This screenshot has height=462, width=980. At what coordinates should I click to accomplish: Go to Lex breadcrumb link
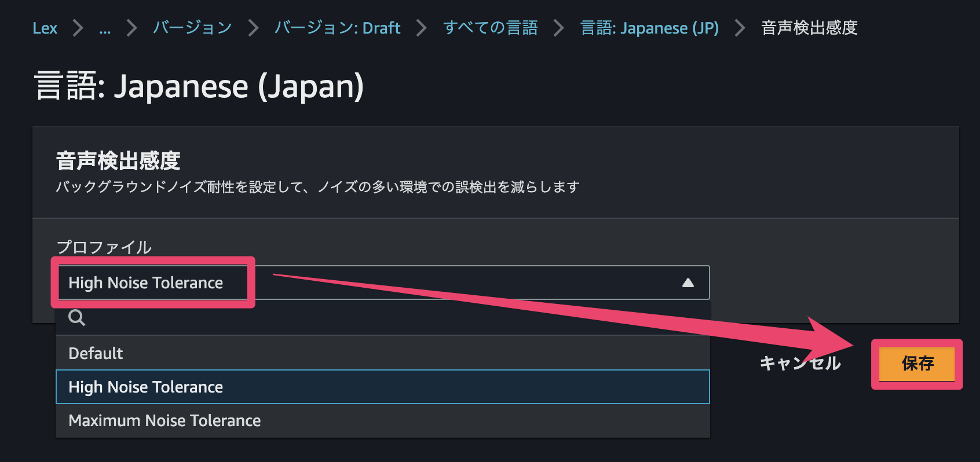pyautogui.click(x=45, y=28)
